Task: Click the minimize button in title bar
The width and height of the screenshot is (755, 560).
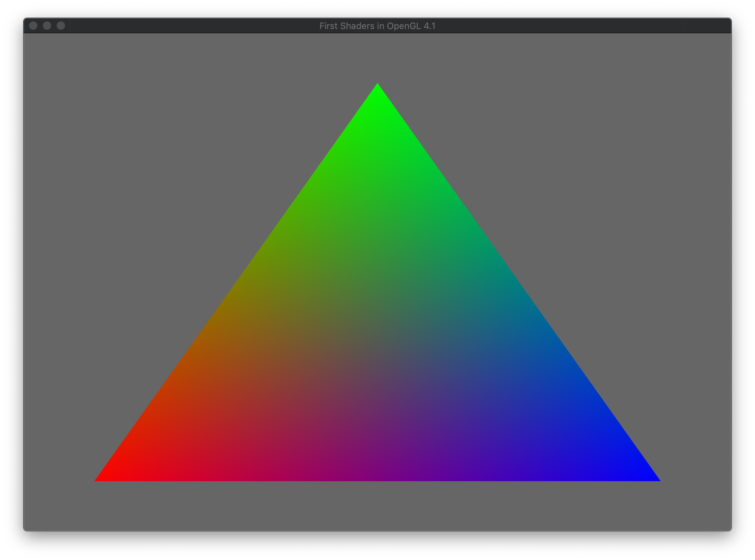Action: click(47, 26)
